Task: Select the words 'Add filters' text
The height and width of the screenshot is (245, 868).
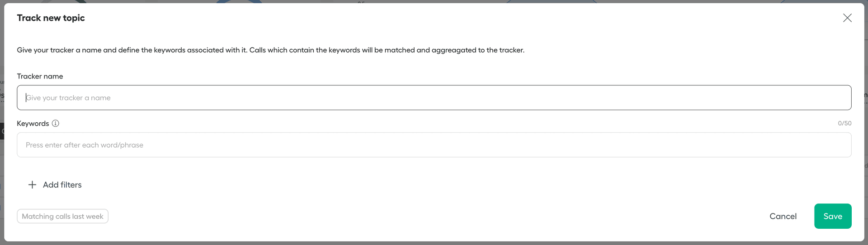Action: pos(62,185)
